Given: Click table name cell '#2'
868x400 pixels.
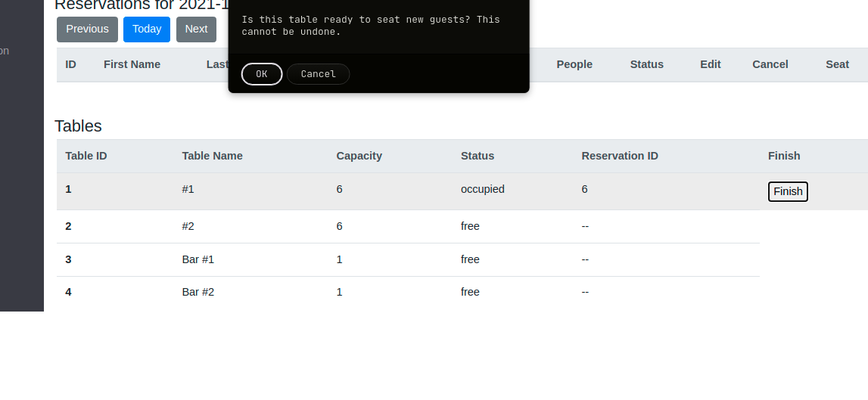Looking at the screenshot, I should 188,226.
